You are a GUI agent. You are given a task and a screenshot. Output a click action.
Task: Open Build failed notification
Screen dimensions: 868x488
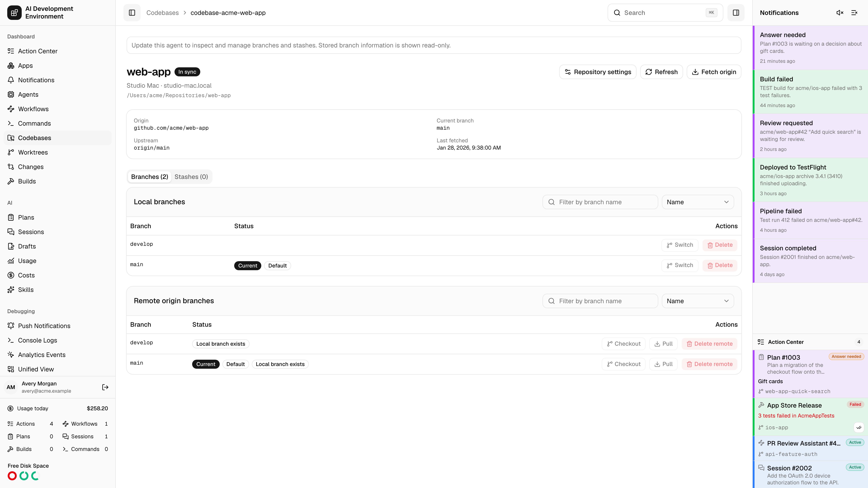(x=810, y=92)
